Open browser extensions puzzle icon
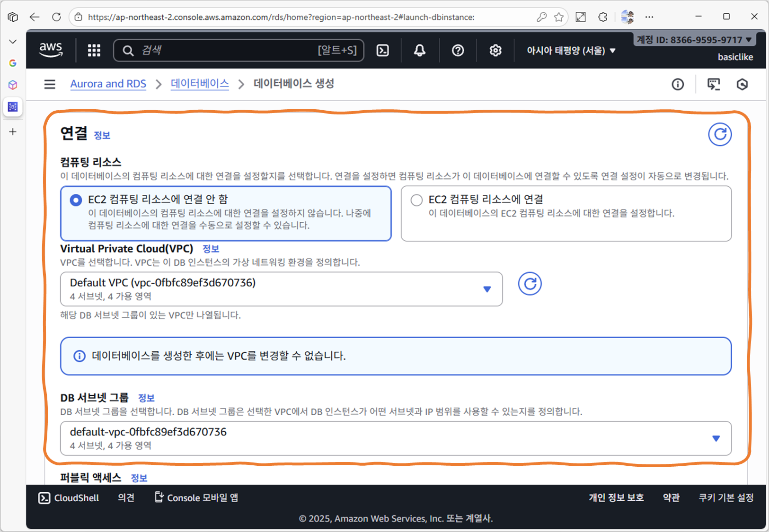The height and width of the screenshot is (532, 769). point(602,17)
